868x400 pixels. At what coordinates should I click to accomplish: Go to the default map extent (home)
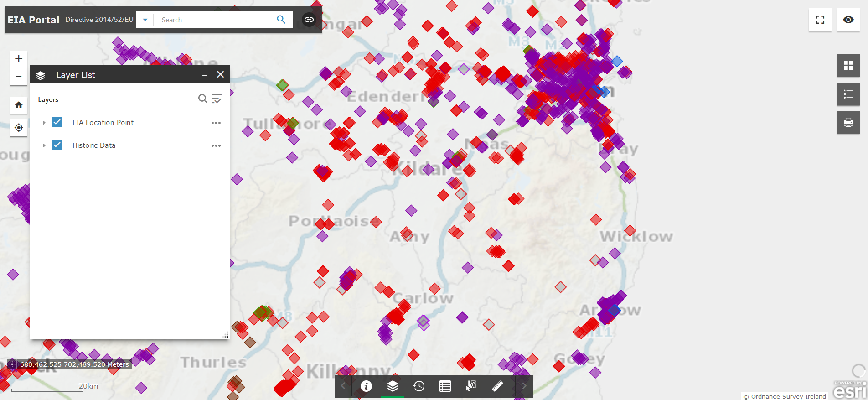[19, 105]
